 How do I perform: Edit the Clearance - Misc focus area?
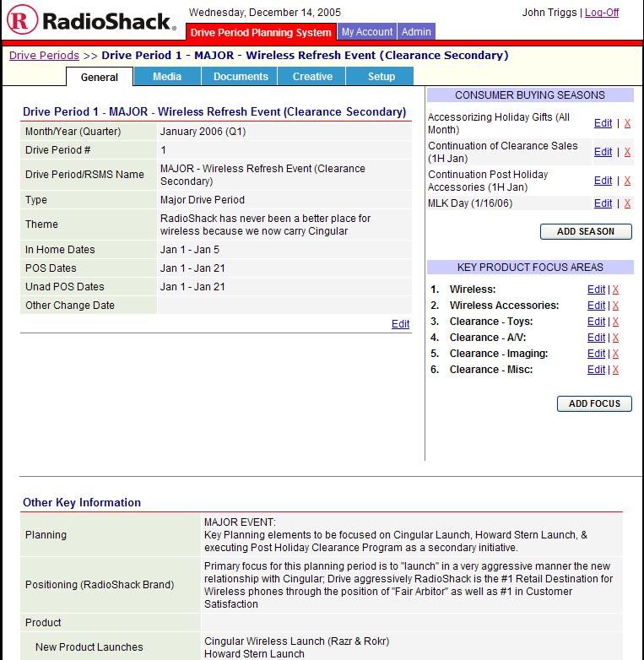point(596,369)
